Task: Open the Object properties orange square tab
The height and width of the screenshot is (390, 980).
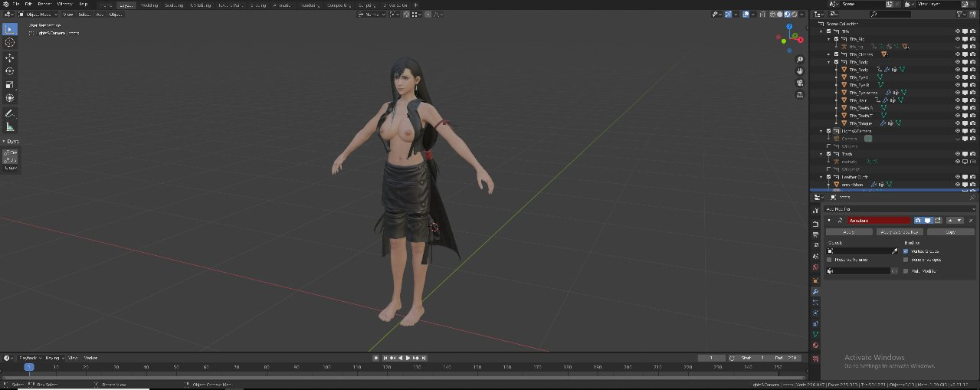Action: 815,280
